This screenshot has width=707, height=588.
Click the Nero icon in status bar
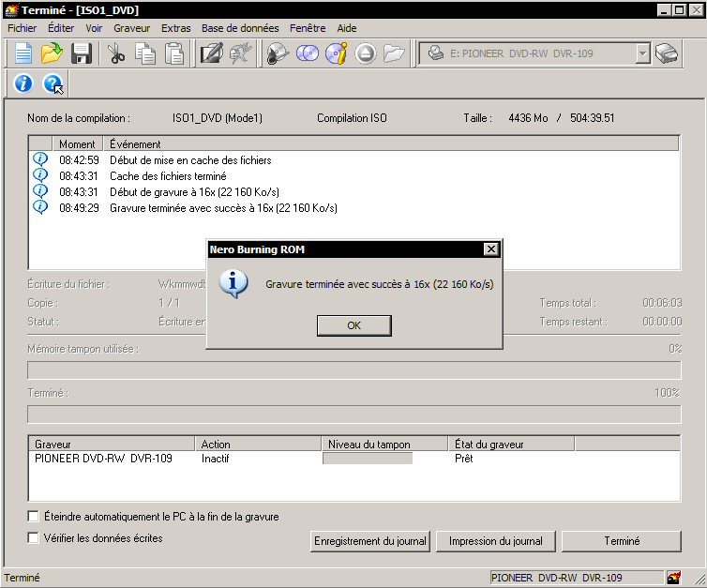[673, 577]
